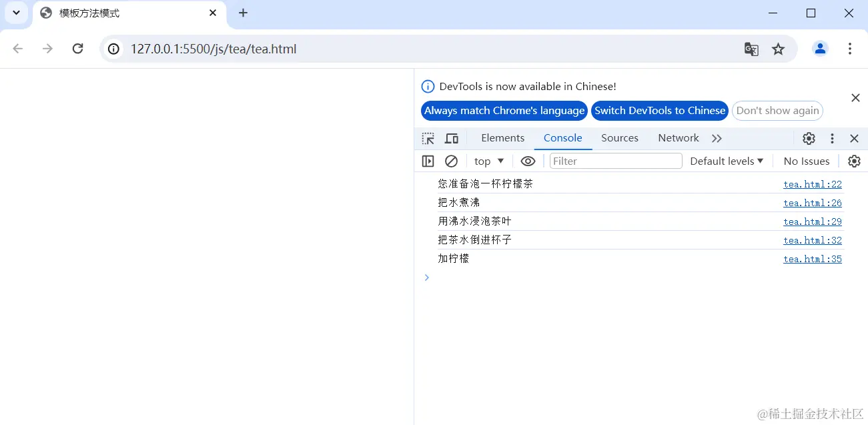868x425 pixels.
Task: Toggle the device toolbar emulation
Action: point(452,139)
